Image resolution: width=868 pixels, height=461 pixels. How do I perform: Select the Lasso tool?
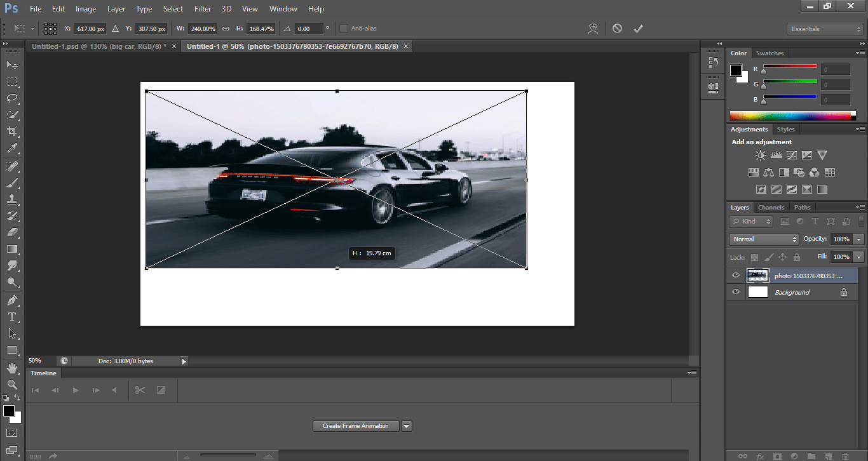click(12, 98)
